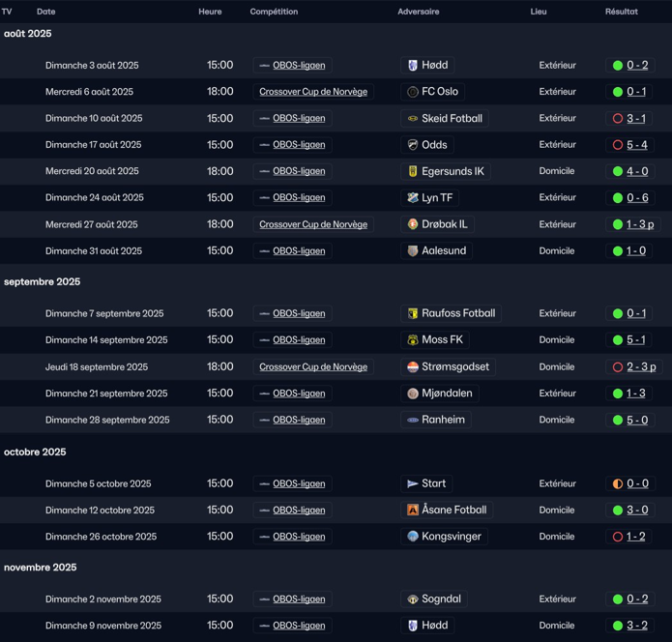
Task: Click the Moss FK team crest
Action: [x=413, y=340]
